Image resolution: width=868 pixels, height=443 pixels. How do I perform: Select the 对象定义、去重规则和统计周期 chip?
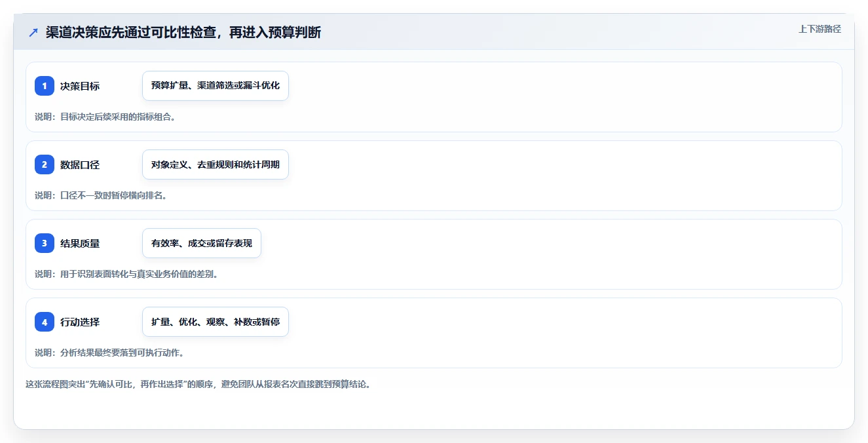pos(216,164)
